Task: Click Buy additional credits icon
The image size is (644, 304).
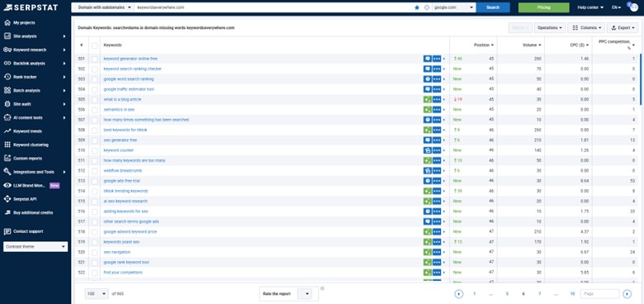Action: [x=7, y=212]
